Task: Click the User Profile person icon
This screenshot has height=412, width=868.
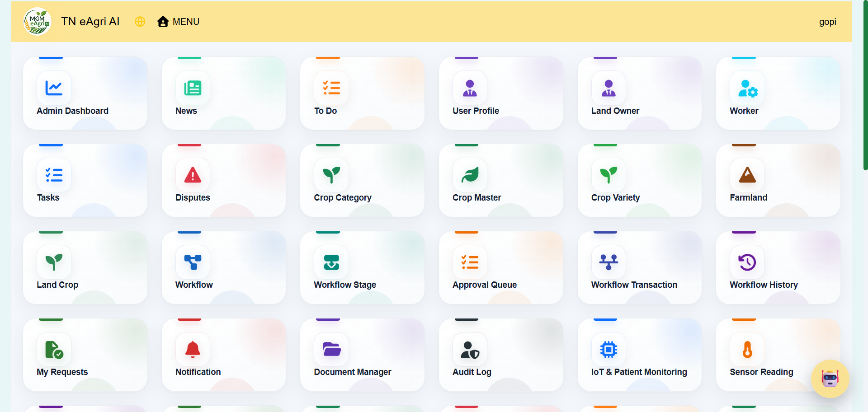Action: [x=470, y=88]
